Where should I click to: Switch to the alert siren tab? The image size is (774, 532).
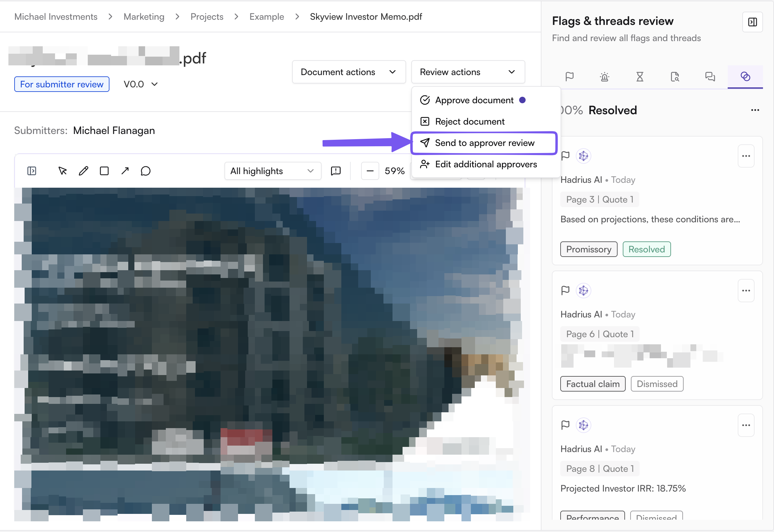pyautogui.click(x=605, y=77)
